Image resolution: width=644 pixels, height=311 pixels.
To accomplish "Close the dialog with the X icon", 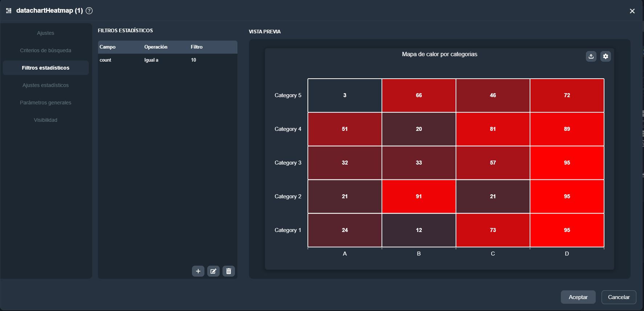I will (632, 11).
